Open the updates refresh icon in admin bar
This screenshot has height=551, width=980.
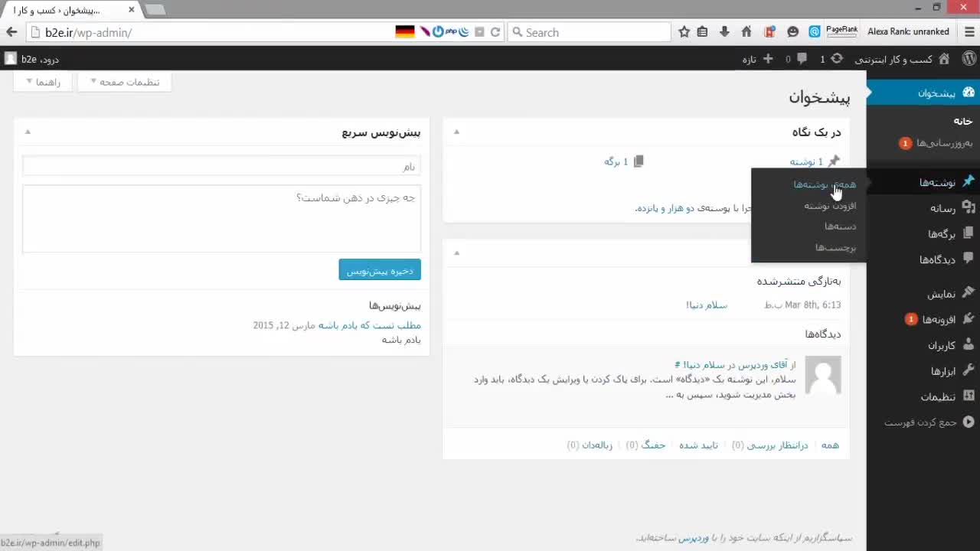pos(837,59)
